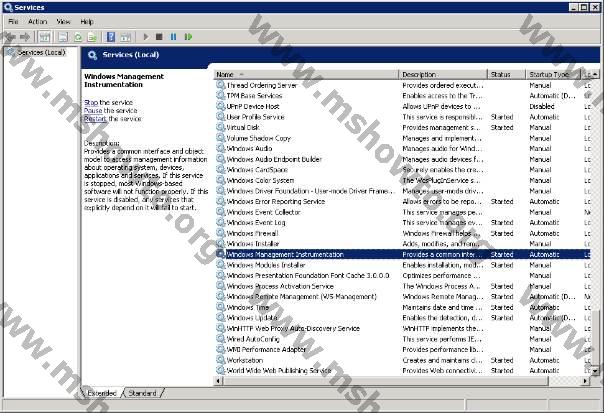This screenshot has height=413, width=604.
Task: Open the Help toolbar icon
Action: click(111, 37)
